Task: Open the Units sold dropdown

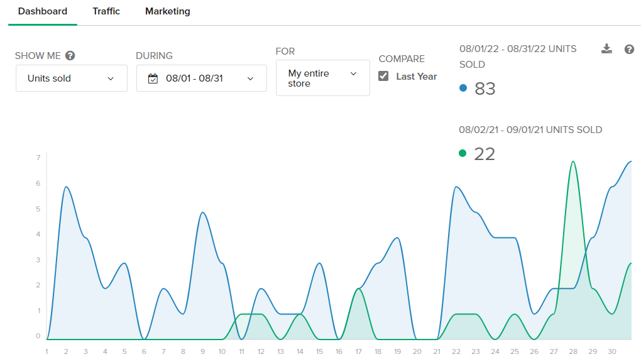Action: [72, 78]
